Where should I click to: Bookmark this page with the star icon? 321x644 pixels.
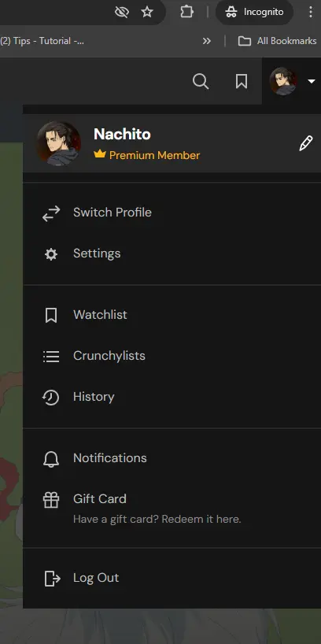pyautogui.click(x=147, y=13)
